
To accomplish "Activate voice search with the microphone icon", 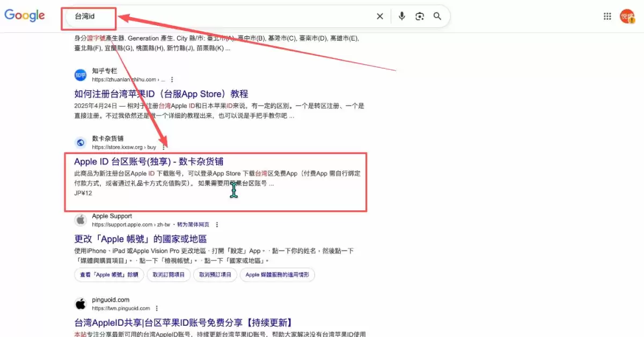I will click(401, 16).
